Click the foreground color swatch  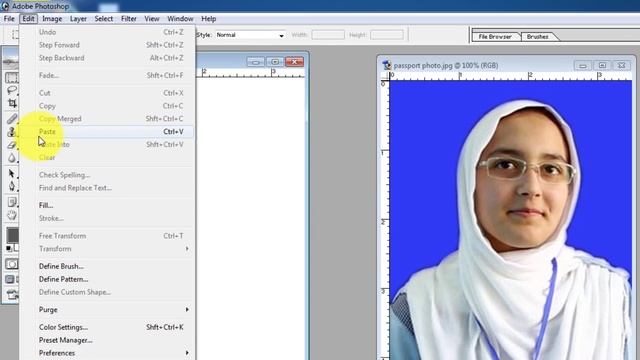(12, 236)
